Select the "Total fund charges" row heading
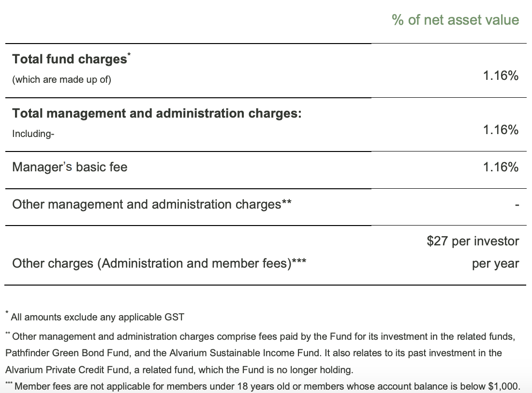 [x=69, y=59]
